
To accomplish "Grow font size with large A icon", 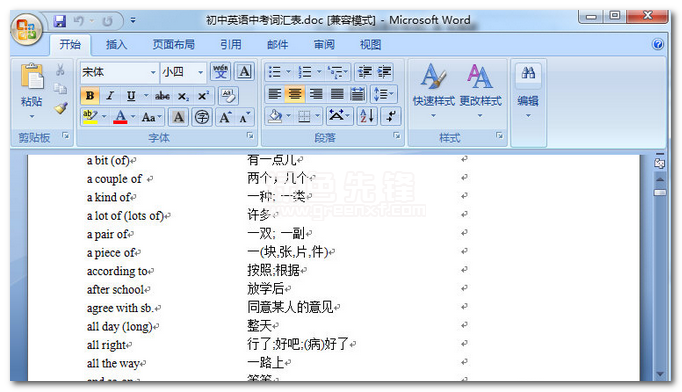I will point(225,117).
